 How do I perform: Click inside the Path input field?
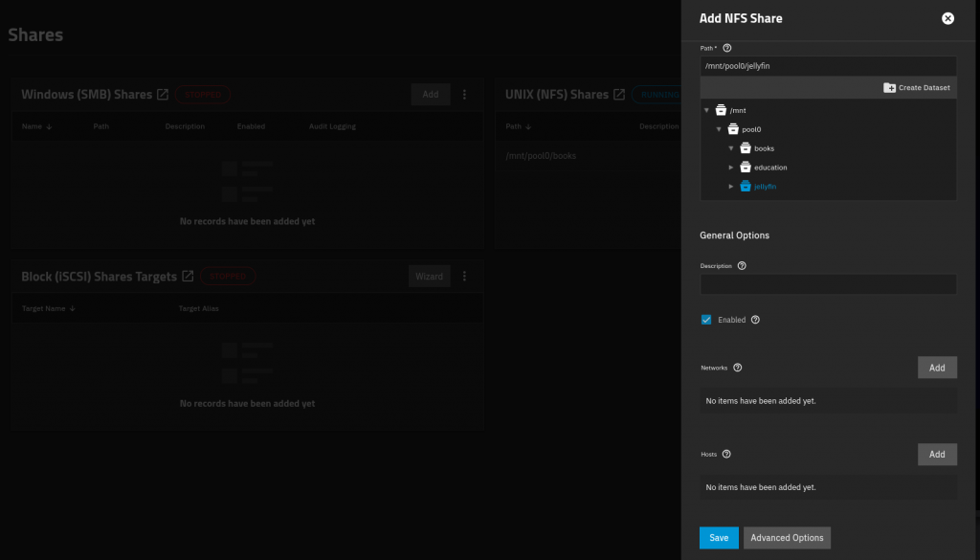[828, 65]
